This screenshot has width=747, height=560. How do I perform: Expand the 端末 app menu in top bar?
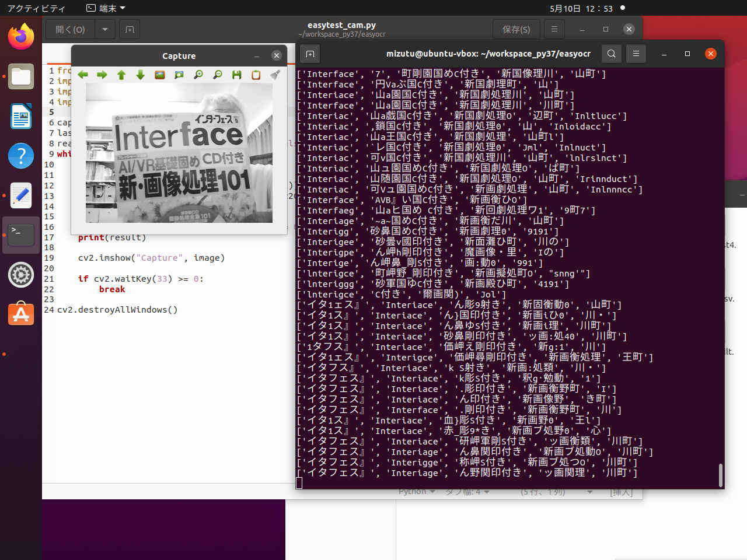click(106, 8)
